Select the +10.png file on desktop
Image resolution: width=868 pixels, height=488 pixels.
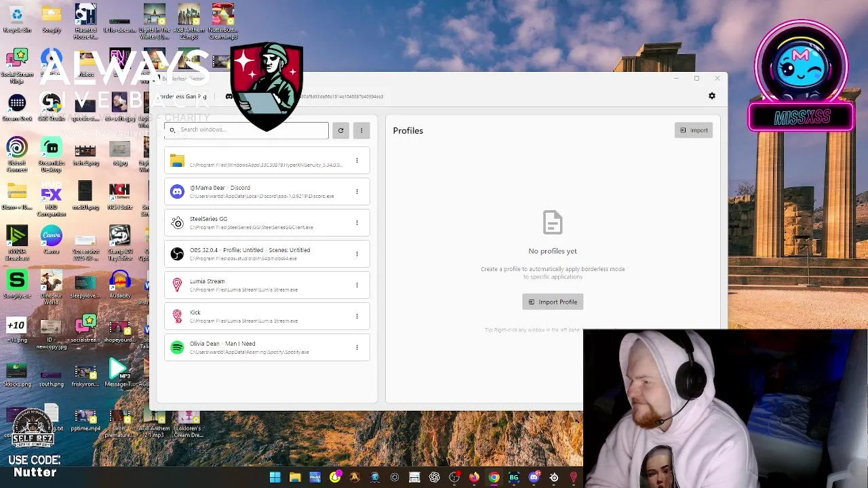(x=17, y=329)
